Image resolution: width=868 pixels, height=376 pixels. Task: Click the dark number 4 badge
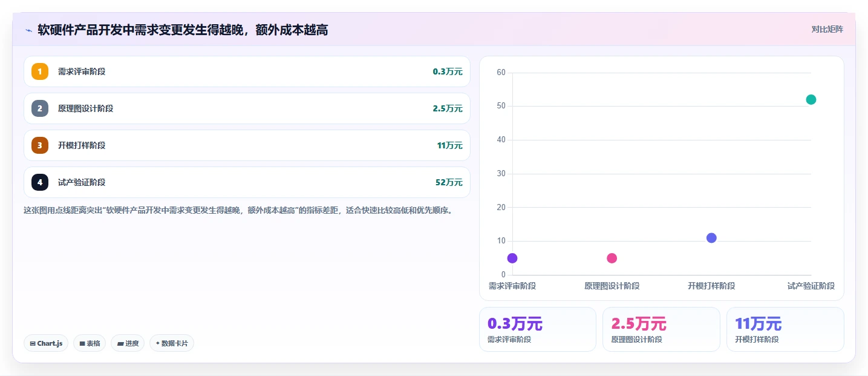click(x=40, y=182)
